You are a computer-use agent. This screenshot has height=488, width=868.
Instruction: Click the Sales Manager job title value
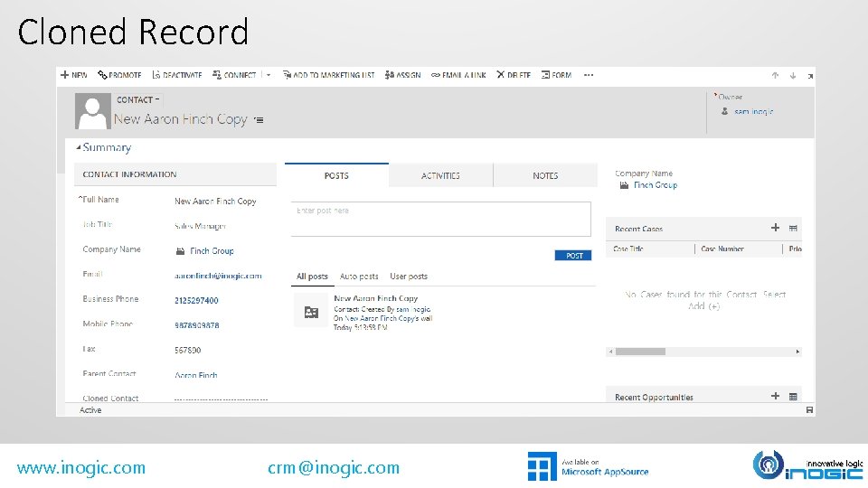[x=200, y=226]
